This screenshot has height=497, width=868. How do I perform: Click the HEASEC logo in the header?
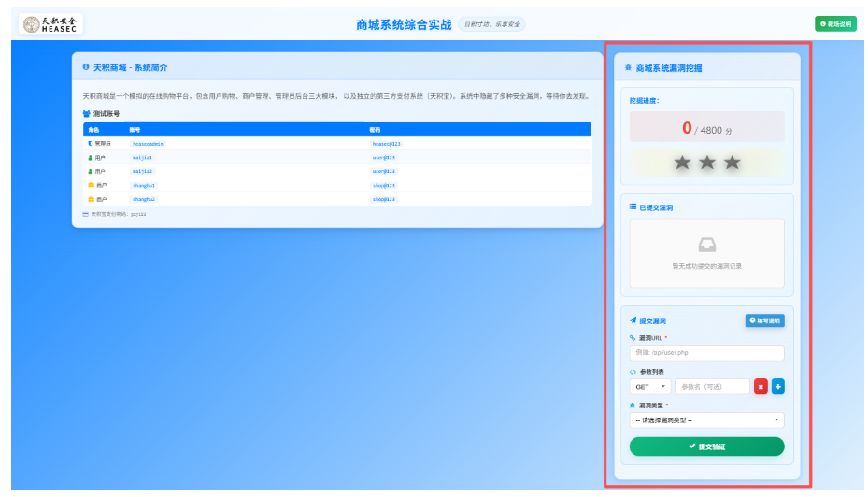click(50, 23)
